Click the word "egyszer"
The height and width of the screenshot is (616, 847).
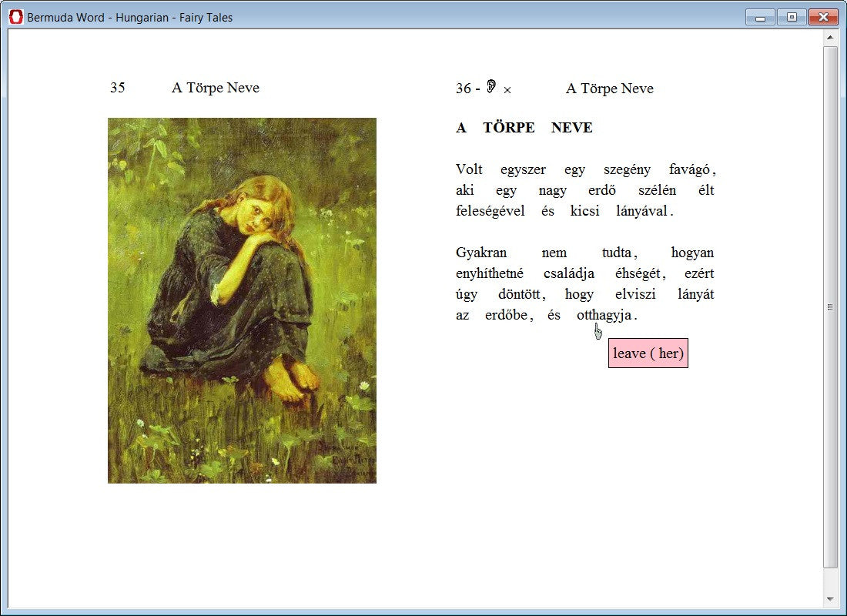pos(523,169)
